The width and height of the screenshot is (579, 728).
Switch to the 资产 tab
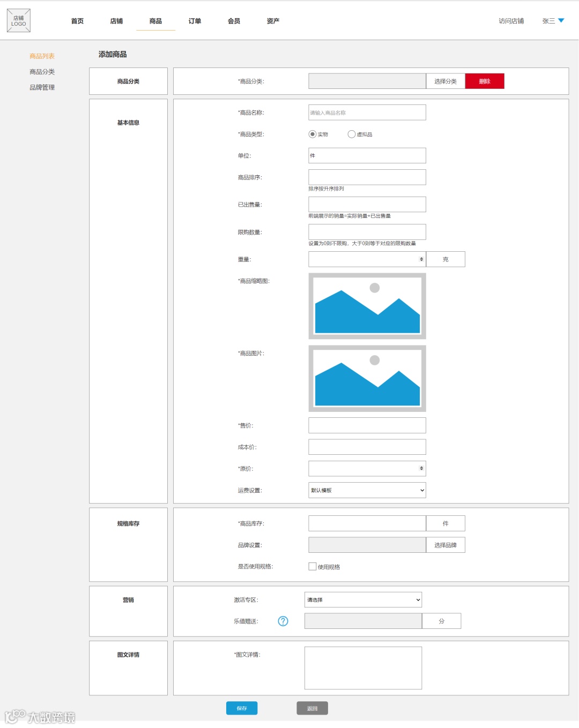click(x=273, y=21)
